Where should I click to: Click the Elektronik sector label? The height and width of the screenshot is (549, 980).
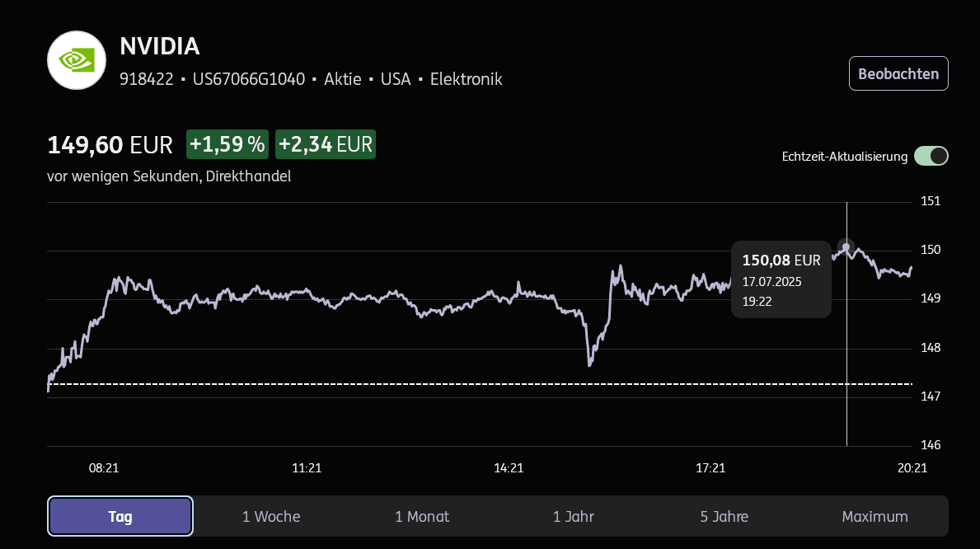[x=467, y=79]
